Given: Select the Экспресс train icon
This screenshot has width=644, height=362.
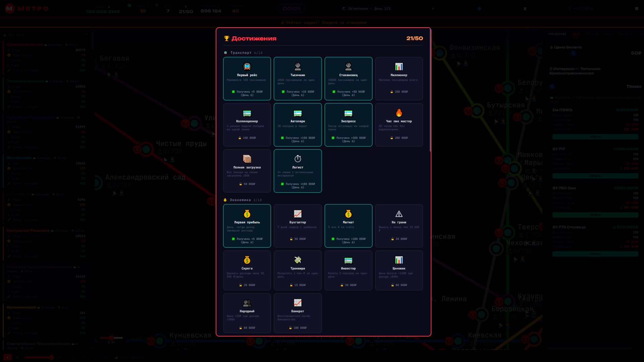Looking at the screenshot, I should (348, 113).
